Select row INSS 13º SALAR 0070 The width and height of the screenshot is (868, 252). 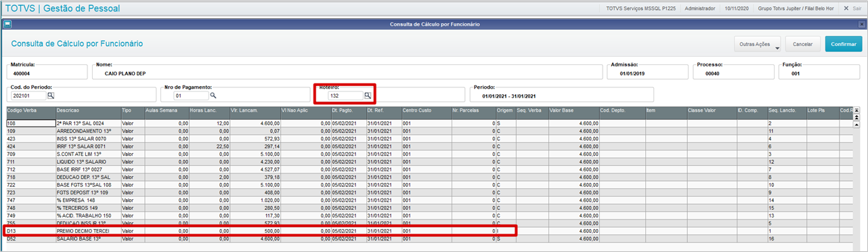pyautogui.click(x=429, y=138)
